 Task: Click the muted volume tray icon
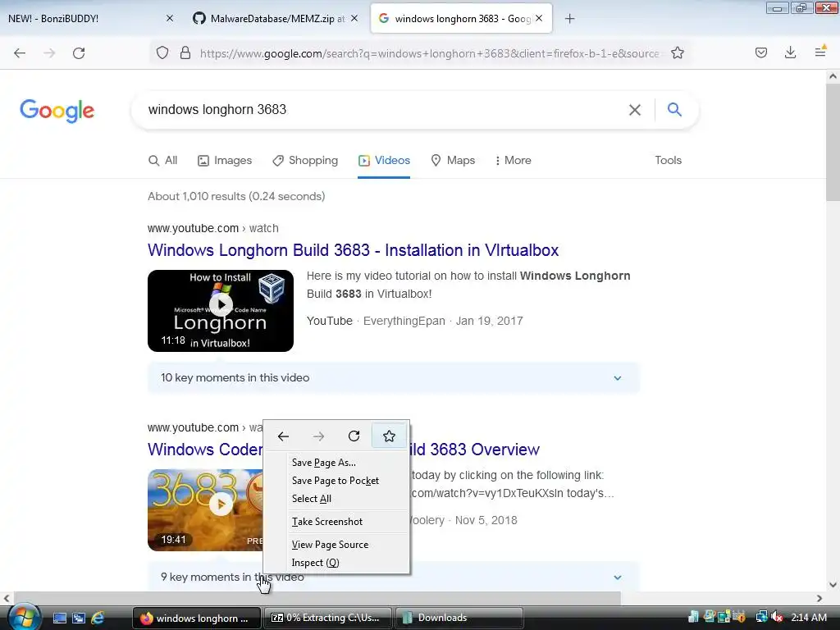777,617
